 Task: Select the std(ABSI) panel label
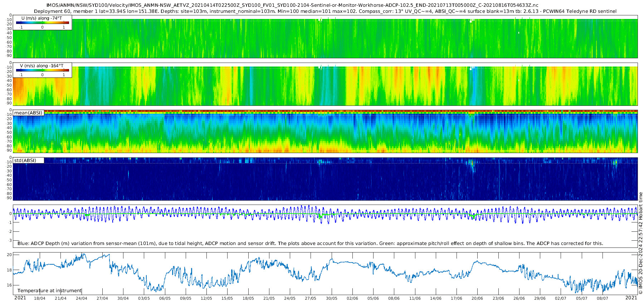pyautogui.click(x=25, y=161)
